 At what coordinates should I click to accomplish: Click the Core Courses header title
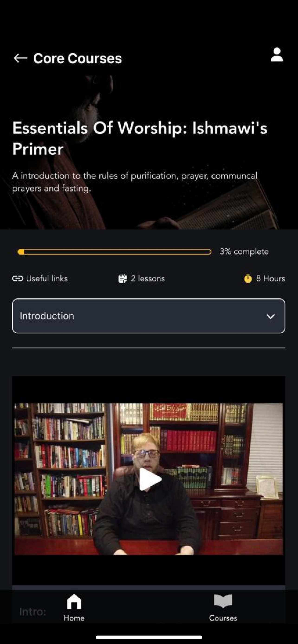[x=78, y=58]
